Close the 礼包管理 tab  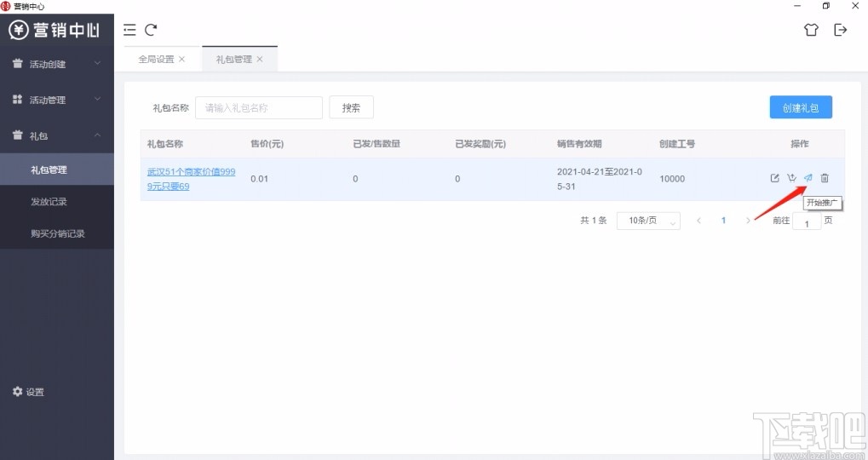260,59
